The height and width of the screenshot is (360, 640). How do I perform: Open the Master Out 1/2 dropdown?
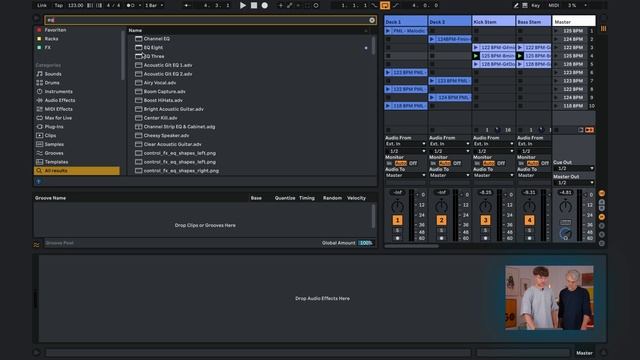point(574,183)
